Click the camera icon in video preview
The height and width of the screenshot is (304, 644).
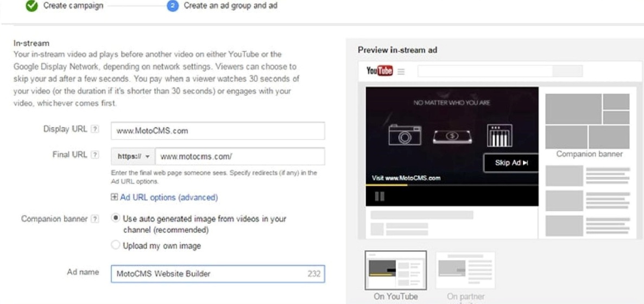click(405, 135)
